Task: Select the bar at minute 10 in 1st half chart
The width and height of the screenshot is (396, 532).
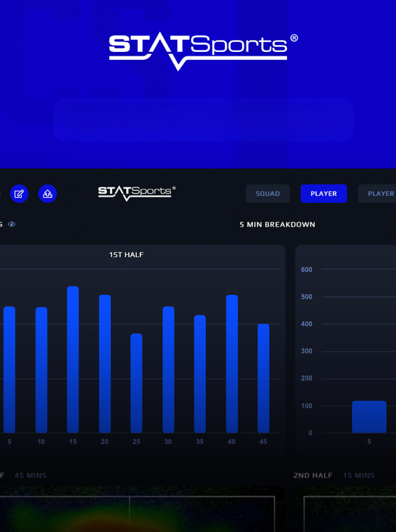Action: coord(41,370)
